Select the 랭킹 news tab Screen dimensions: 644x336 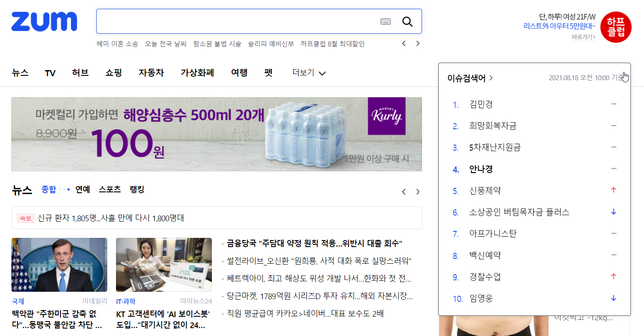click(137, 189)
